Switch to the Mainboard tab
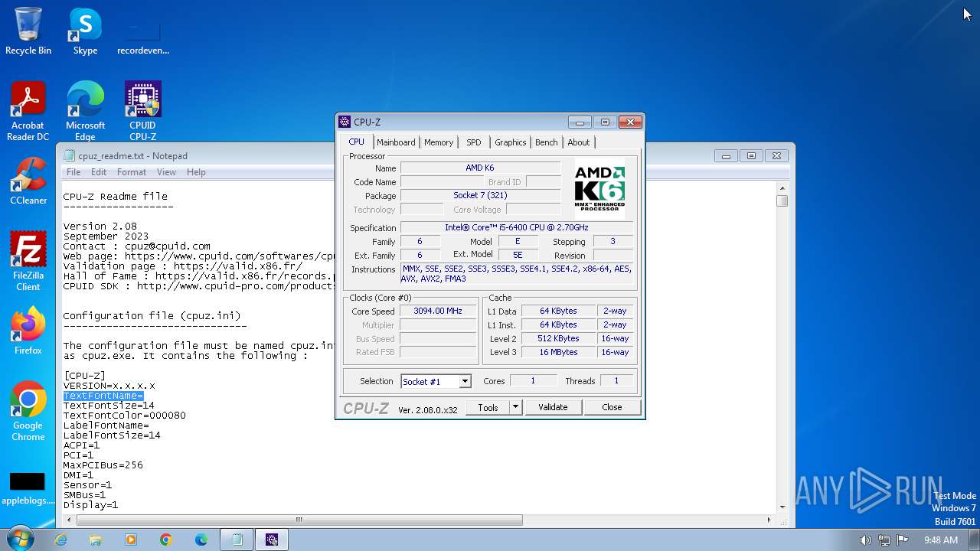This screenshot has height=551, width=980. (x=396, y=142)
